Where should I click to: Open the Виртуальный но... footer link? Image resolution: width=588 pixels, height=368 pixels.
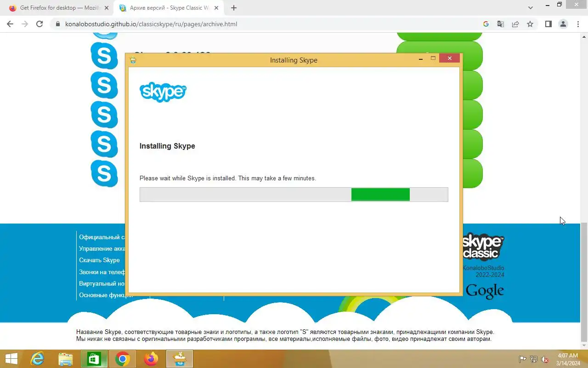pyautogui.click(x=102, y=283)
